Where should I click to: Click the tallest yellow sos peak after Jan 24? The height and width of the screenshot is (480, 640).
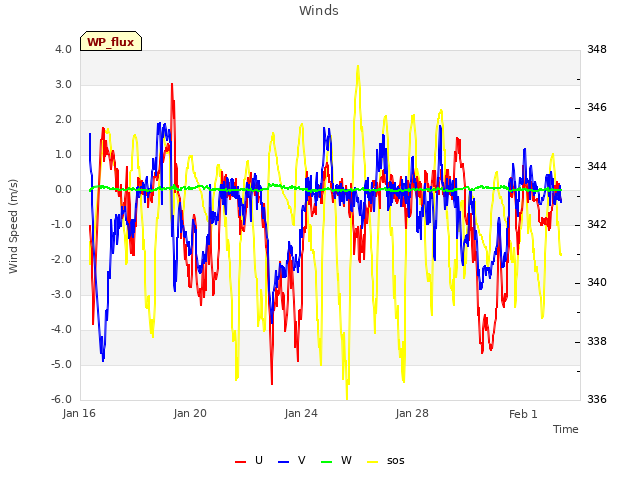[358, 66]
